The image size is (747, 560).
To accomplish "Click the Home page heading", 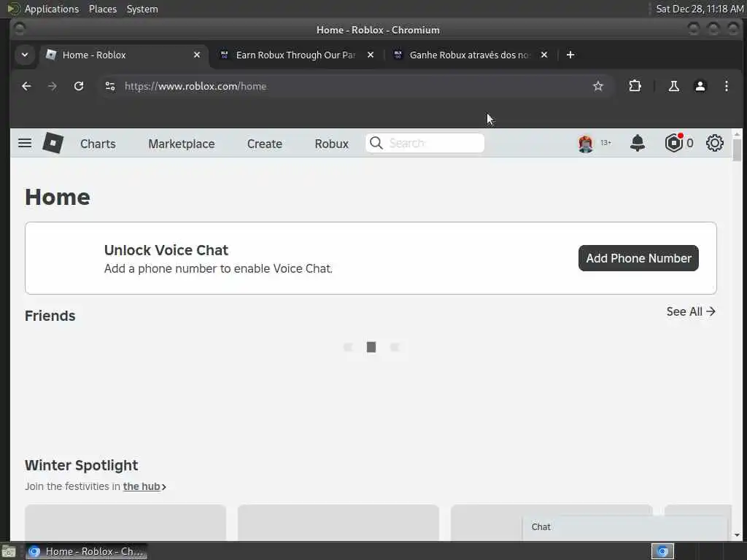I will [57, 197].
